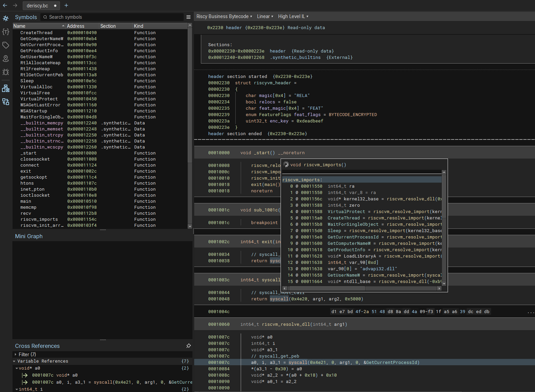
Task: Open the Symbols panel hamburger menu
Action: click(188, 17)
